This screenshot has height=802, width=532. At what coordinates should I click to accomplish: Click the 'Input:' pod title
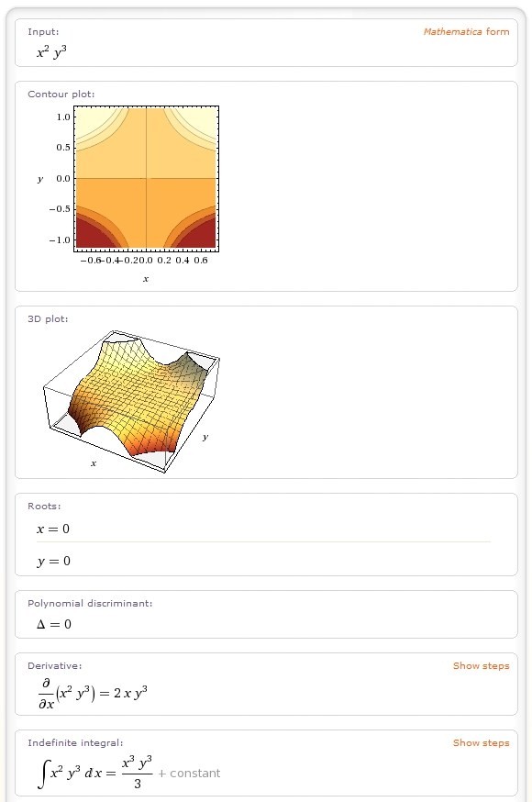click(43, 32)
